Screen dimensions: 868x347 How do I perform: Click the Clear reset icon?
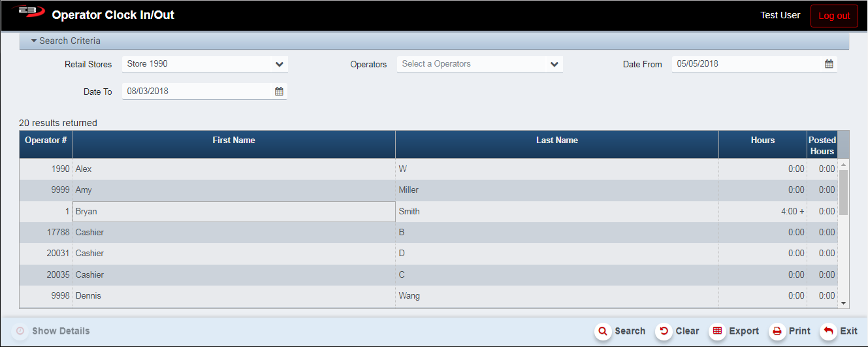664,331
